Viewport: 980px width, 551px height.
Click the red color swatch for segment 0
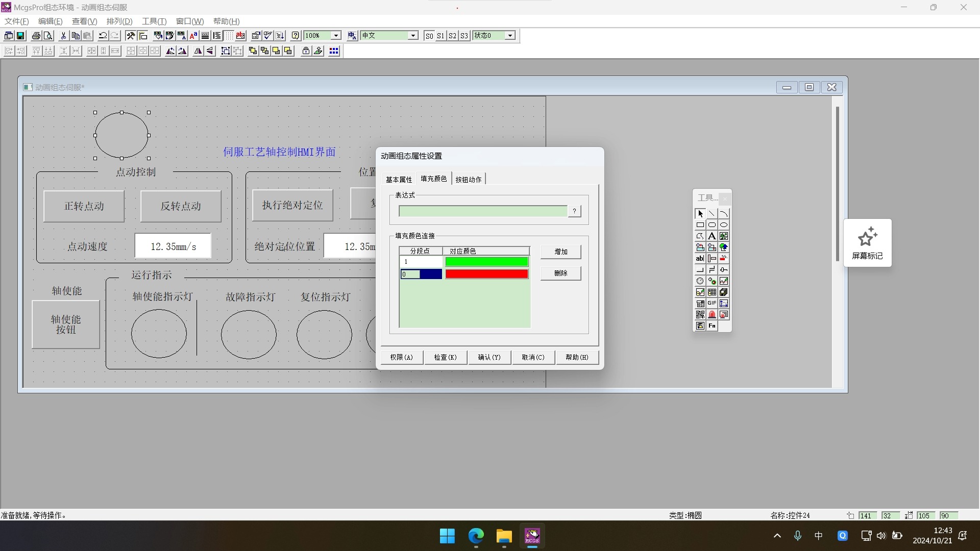coord(487,274)
